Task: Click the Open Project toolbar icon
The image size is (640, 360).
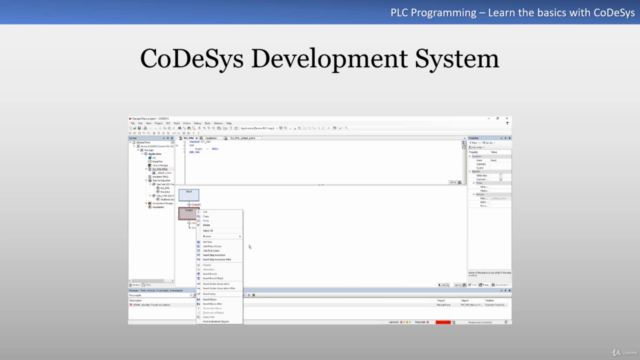Action: (135, 128)
